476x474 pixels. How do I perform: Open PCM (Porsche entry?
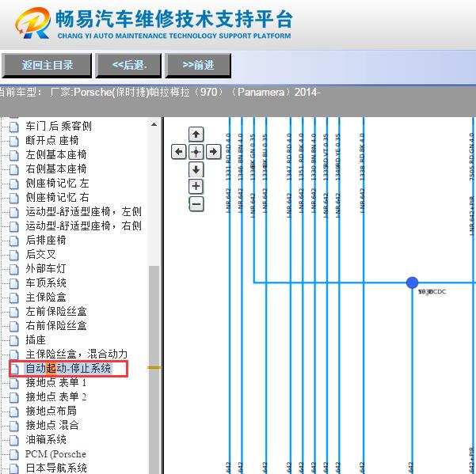(x=55, y=454)
